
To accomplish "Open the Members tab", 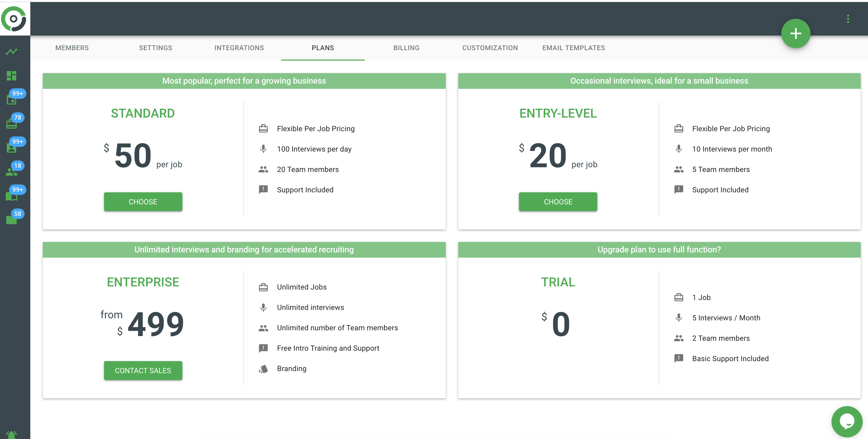I will [72, 48].
